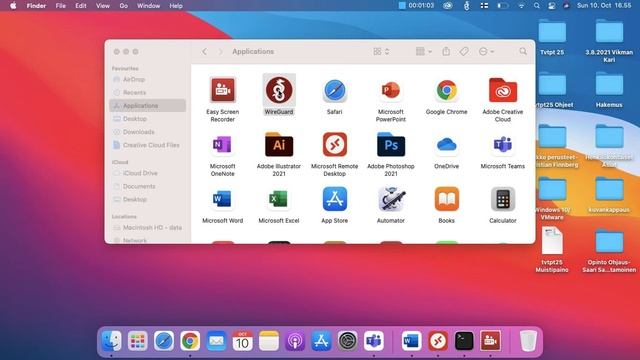
Task: Open the Apple menu
Action: click(13, 6)
